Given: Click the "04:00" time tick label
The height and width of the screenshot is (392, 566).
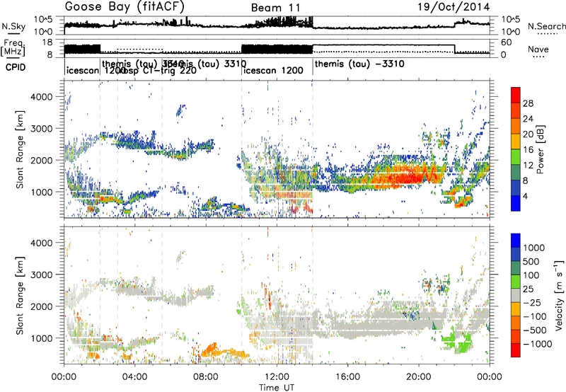Looking at the screenshot, I should [135, 377].
